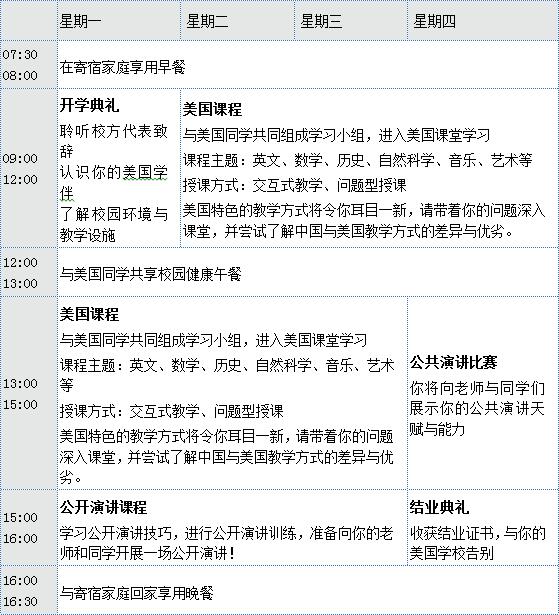
Task: Click the 星期一 column header
Action: tap(80, 21)
